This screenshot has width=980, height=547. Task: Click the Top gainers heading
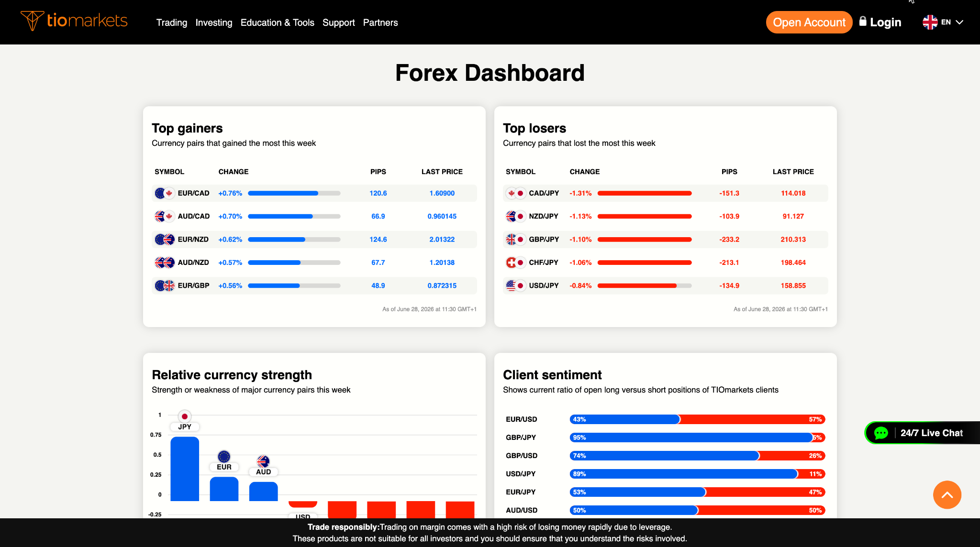tap(187, 128)
